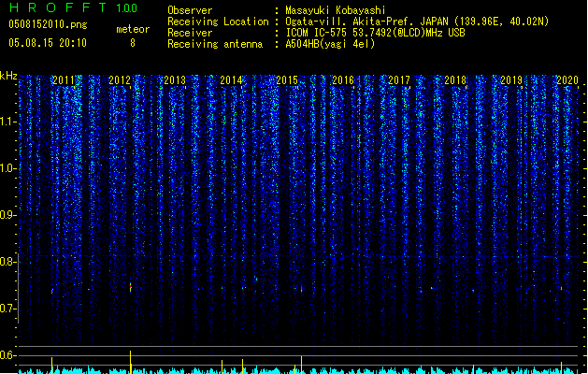Click the 0.6 kHz frequency tick label
Image resolution: width=588 pixels, height=374 pixels.
(7, 355)
